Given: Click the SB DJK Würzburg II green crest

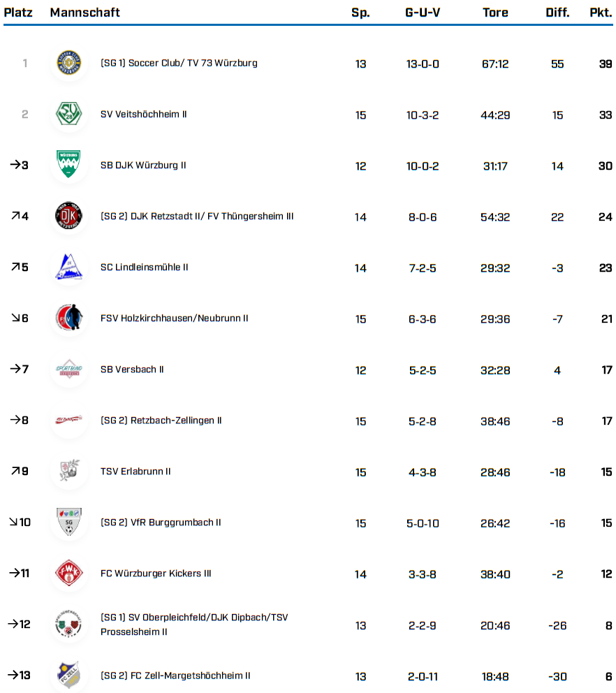Looking at the screenshot, I should tap(69, 165).
